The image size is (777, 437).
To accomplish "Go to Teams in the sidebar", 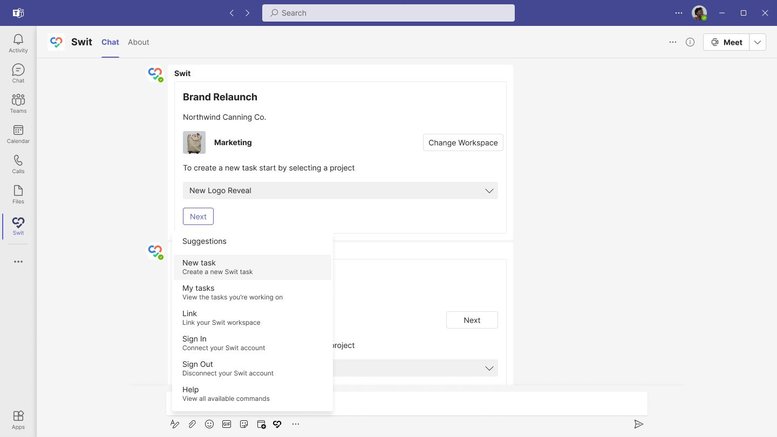I will (18, 104).
